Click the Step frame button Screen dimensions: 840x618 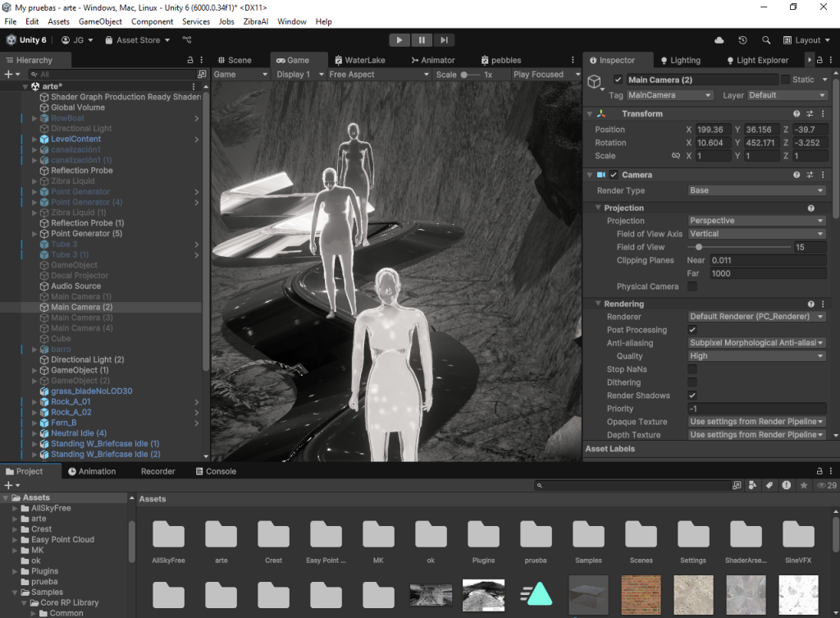444,39
